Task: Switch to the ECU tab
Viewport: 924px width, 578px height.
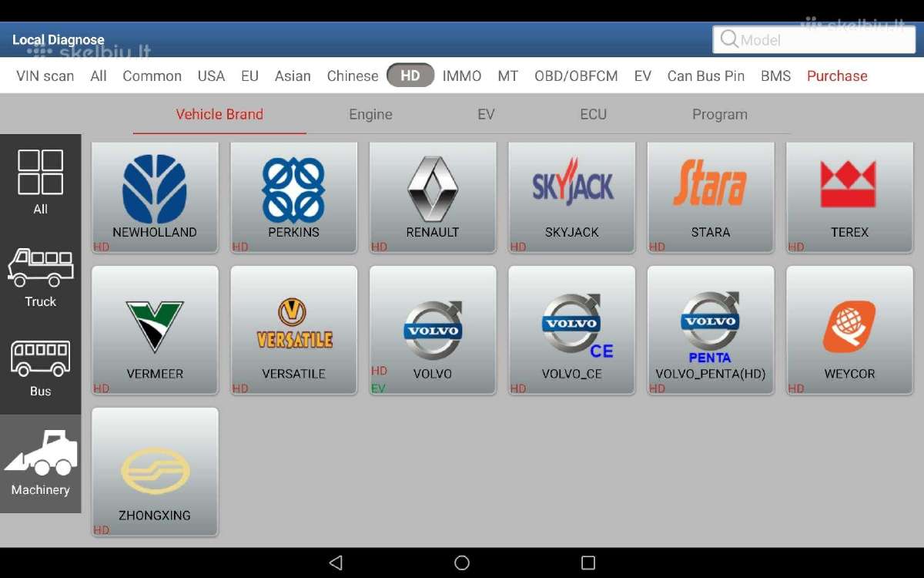Action: [x=594, y=114]
